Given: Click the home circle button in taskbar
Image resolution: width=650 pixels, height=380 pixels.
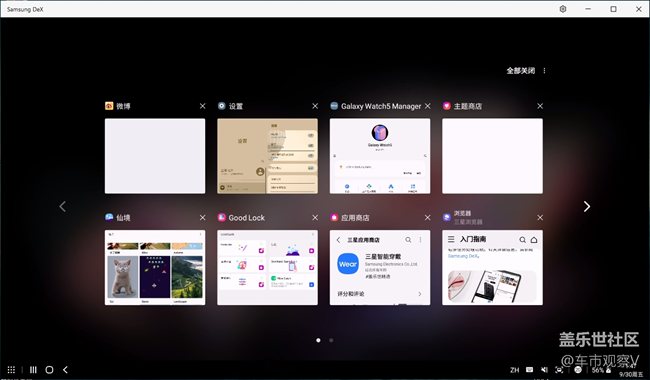Looking at the screenshot, I should coord(49,370).
